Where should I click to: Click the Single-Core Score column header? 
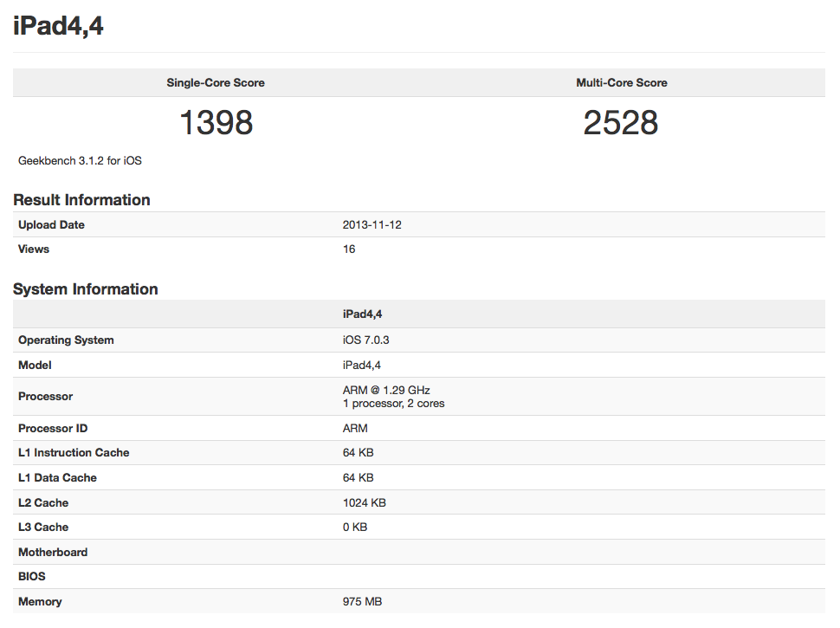point(216,83)
